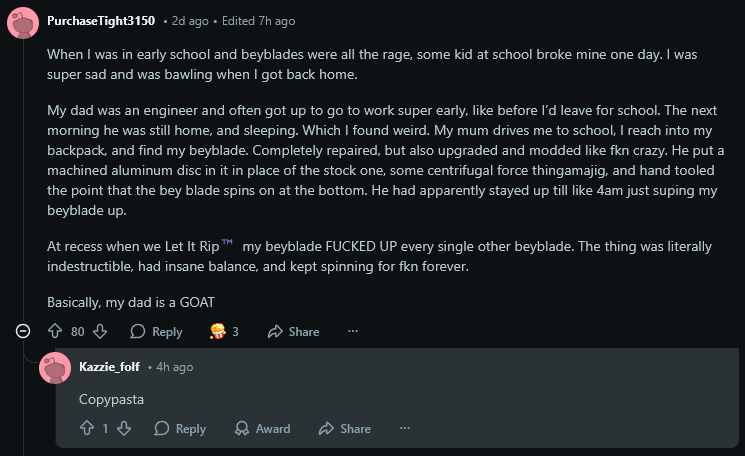Visit the Kazzie_folf username link
Viewport: 745px width, 456px height.
pyautogui.click(x=110, y=367)
